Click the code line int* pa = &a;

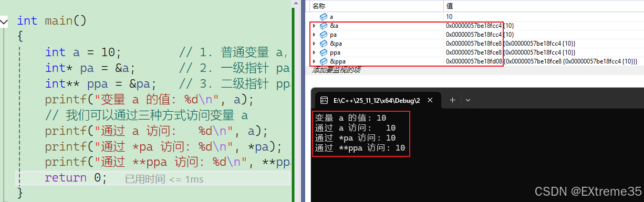(90, 68)
